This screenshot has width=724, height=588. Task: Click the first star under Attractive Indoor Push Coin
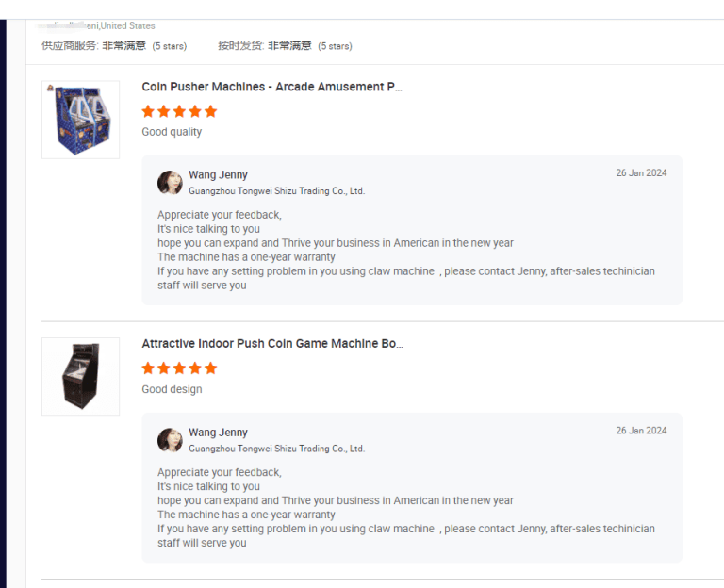click(148, 368)
